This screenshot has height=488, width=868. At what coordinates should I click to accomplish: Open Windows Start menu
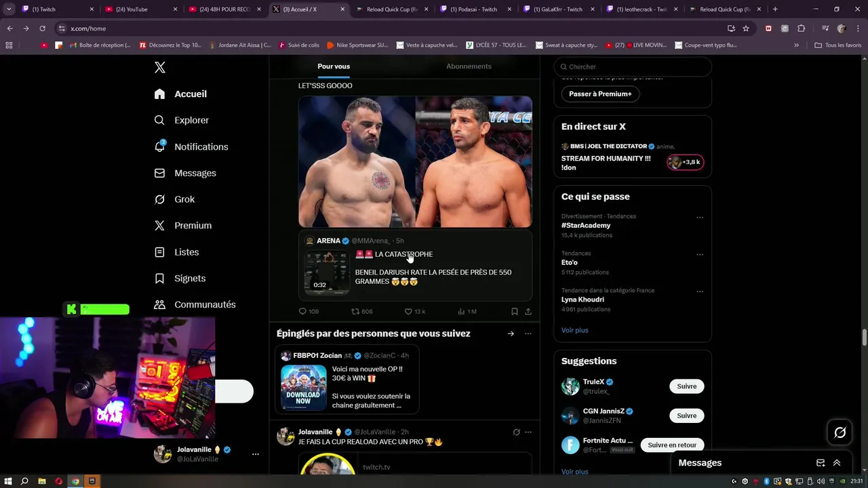(x=7, y=481)
